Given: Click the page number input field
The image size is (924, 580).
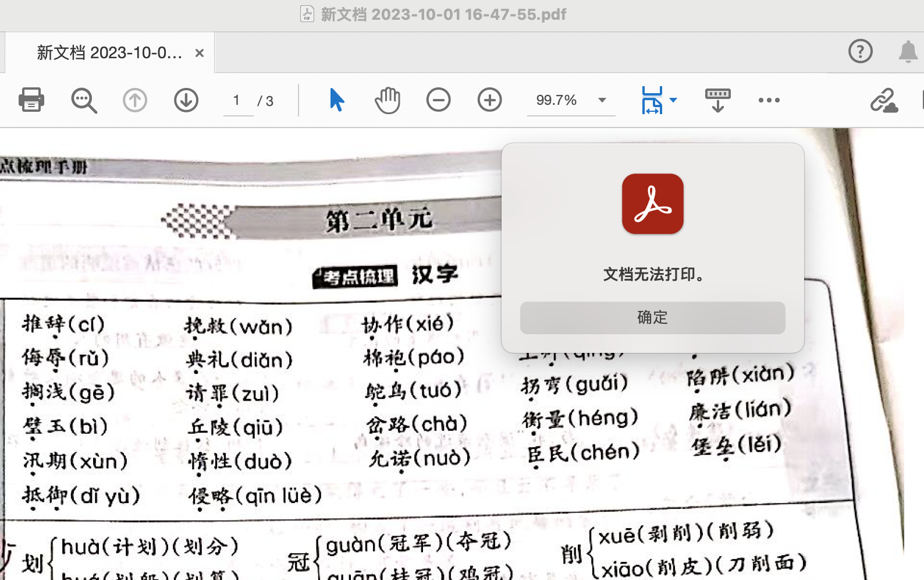Looking at the screenshot, I should click(x=237, y=100).
